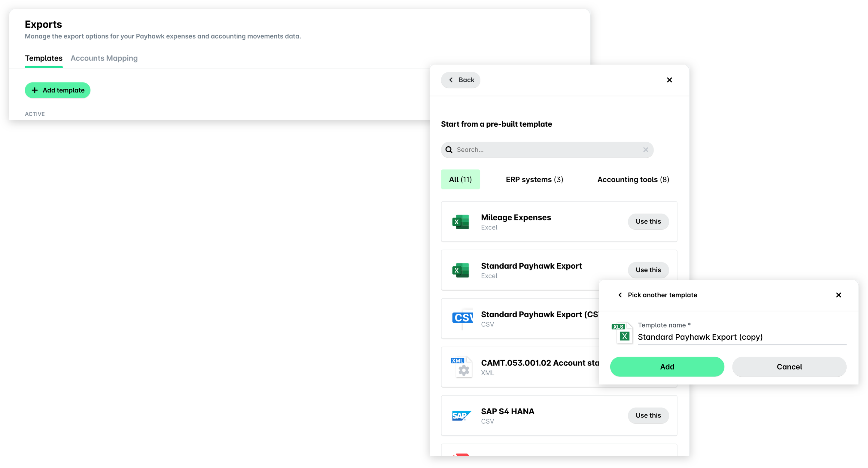This screenshot has width=868, height=468.
Task: Filter by Accounting tools (8)
Action: coord(633,179)
